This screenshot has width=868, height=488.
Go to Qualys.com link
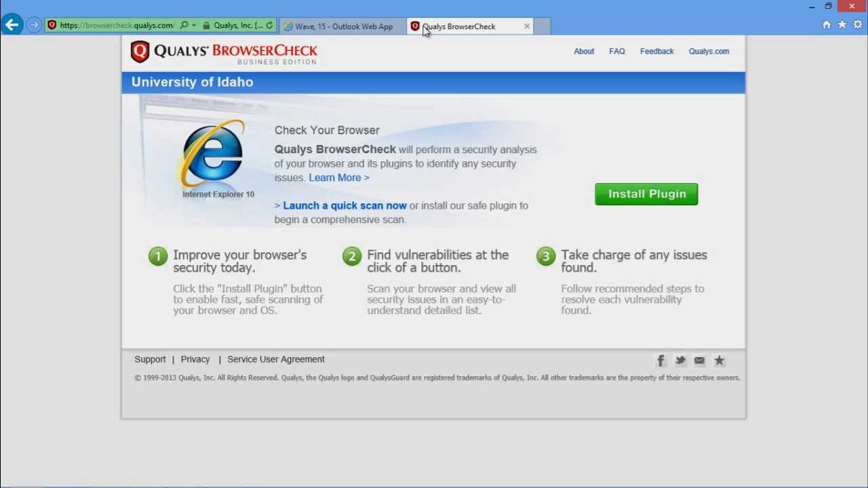[x=709, y=52]
